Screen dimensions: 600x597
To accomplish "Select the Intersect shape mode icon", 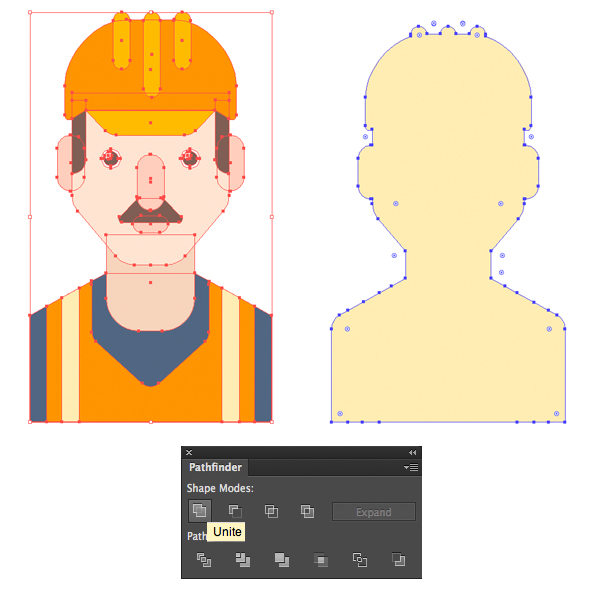I will pyautogui.click(x=271, y=511).
